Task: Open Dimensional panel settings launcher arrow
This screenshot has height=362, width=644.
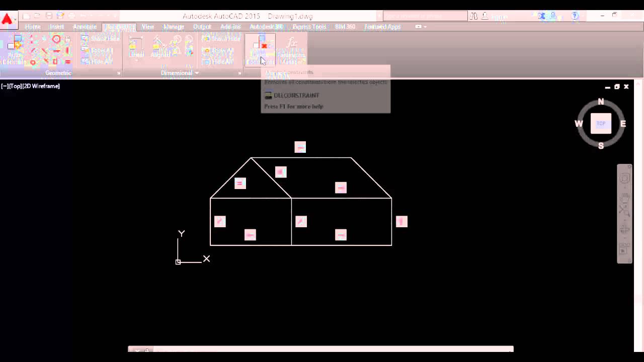Action: [x=239, y=73]
